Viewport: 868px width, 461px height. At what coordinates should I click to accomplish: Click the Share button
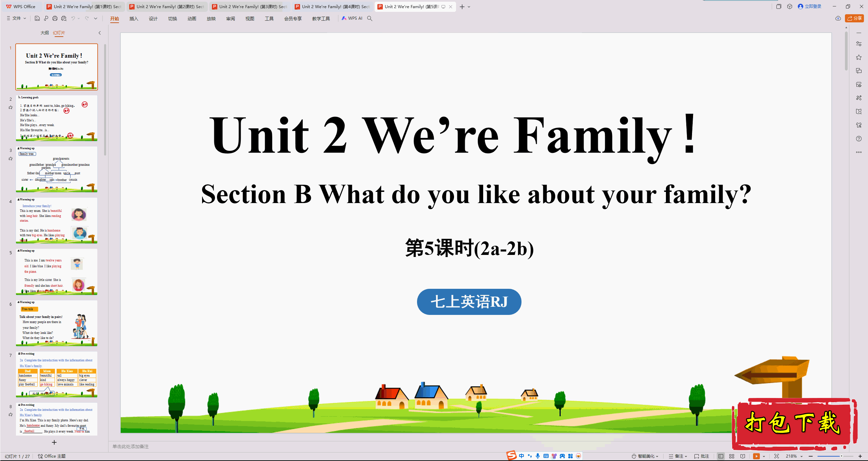pos(854,18)
